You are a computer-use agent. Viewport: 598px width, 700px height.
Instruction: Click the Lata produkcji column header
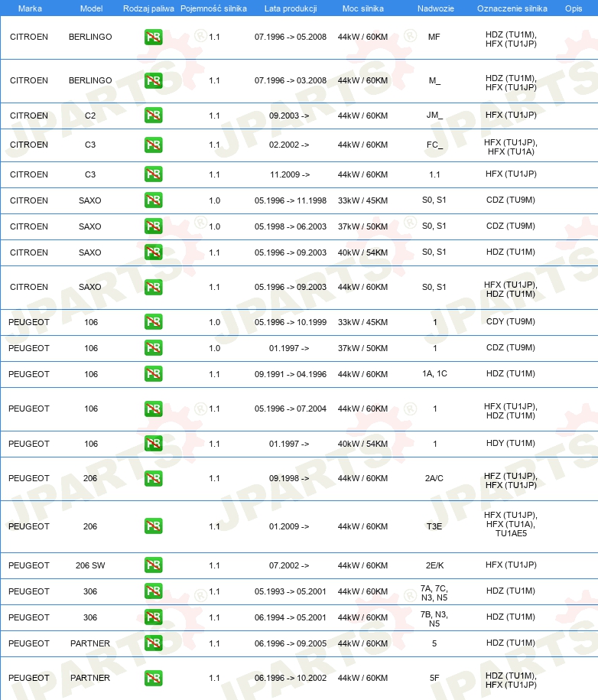tap(291, 8)
